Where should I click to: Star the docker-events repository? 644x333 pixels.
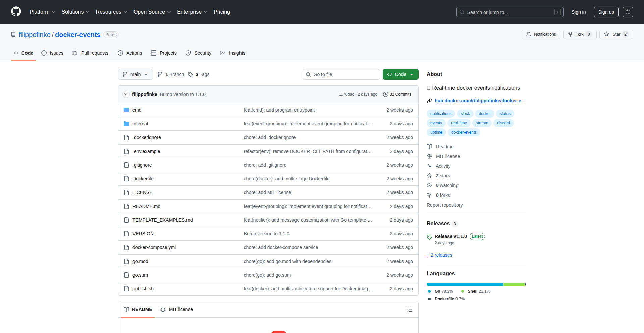616,34
